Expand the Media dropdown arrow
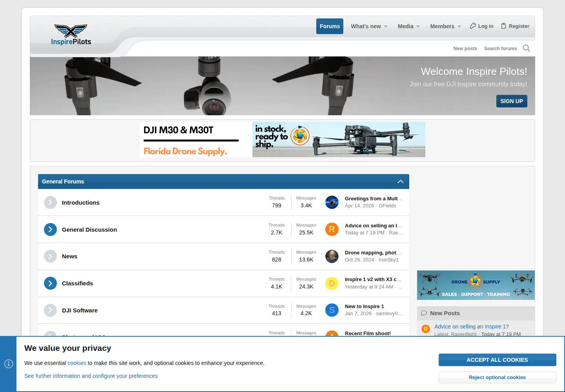 [x=418, y=27]
